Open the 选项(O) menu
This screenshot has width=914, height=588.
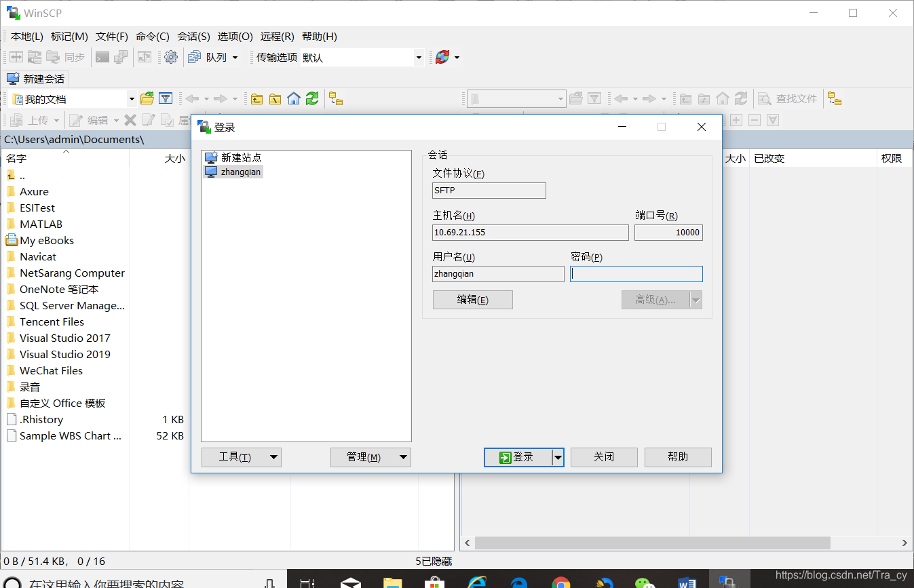235,37
